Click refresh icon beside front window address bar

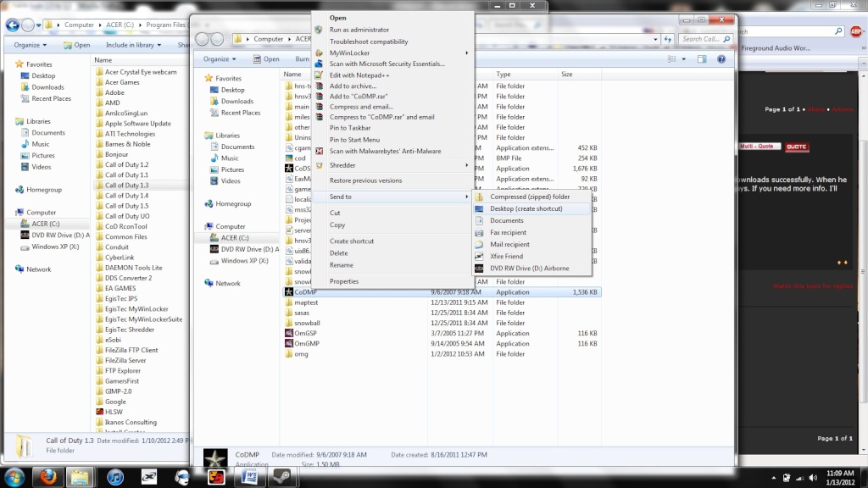tap(668, 39)
